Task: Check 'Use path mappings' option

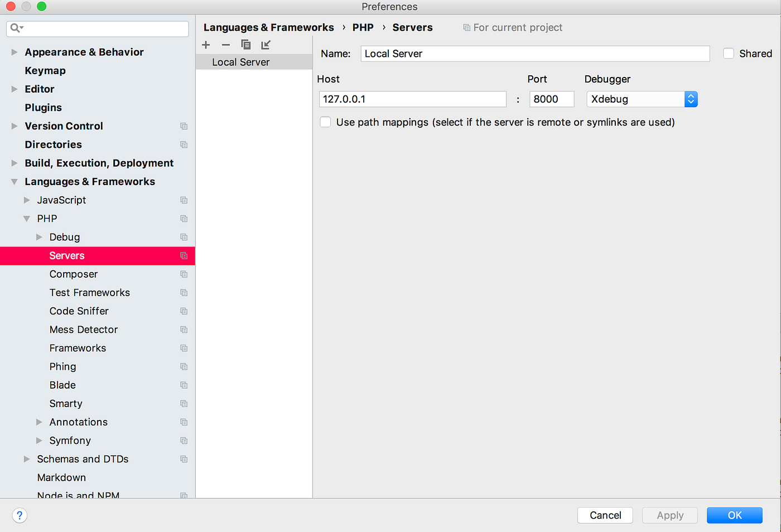Action: click(x=325, y=122)
